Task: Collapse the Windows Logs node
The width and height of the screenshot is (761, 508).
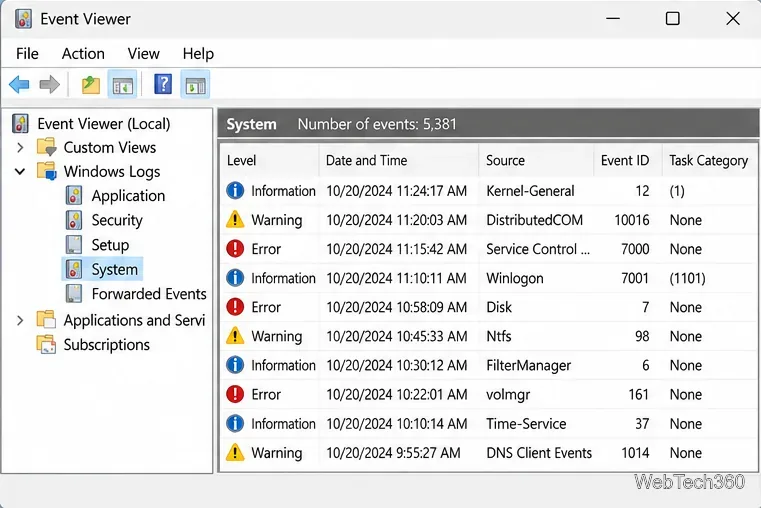Action: point(20,171)
